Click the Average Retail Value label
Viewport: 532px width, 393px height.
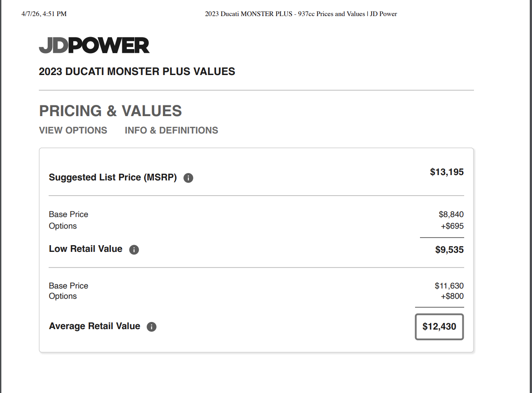pyautogui.click(x=95, y=326)
